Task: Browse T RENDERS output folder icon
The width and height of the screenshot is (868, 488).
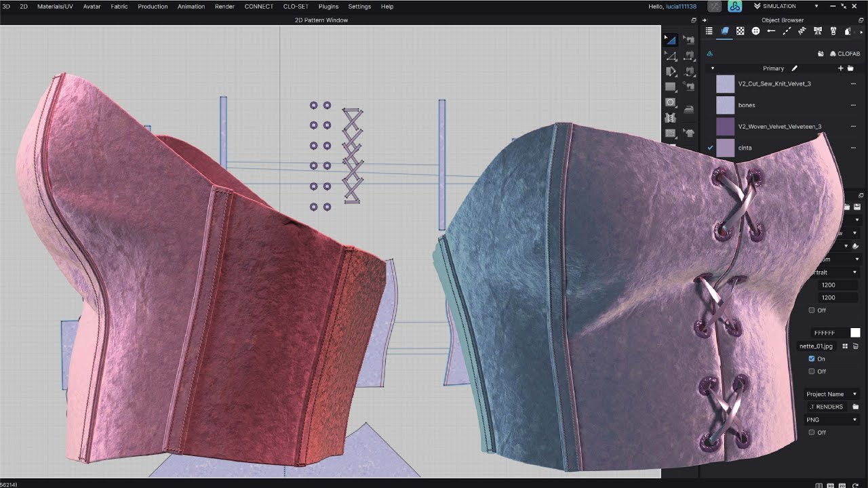Action: point(856,407)
